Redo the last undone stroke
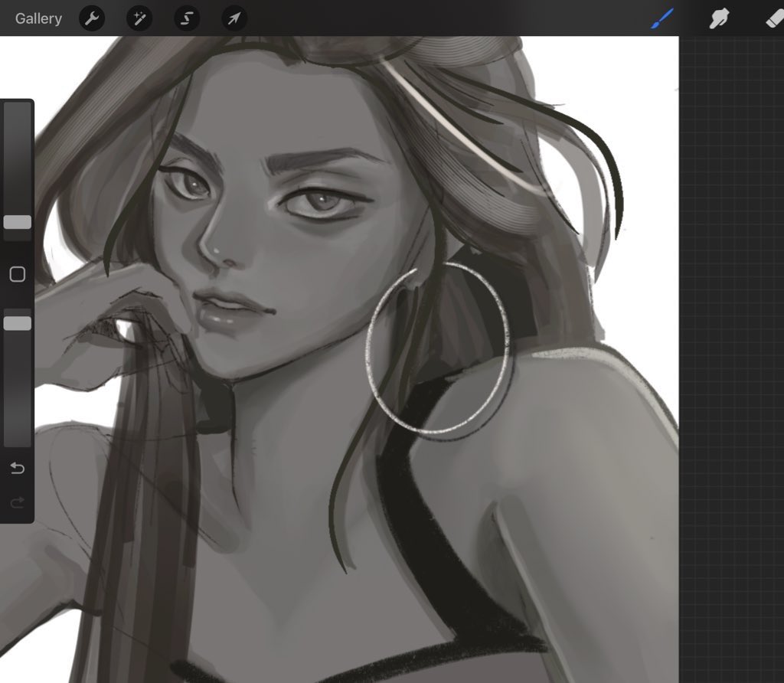 tap(18, 502)
